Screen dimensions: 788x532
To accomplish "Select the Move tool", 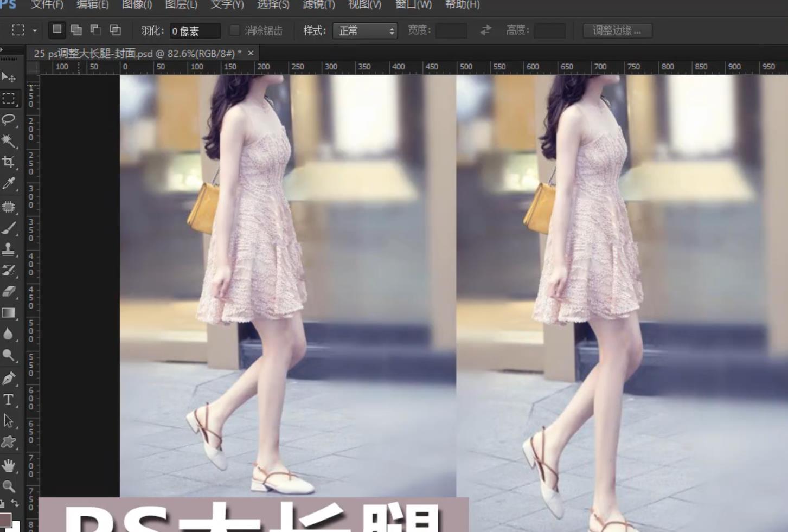I will pyautogui.click(x=9, y=78).
